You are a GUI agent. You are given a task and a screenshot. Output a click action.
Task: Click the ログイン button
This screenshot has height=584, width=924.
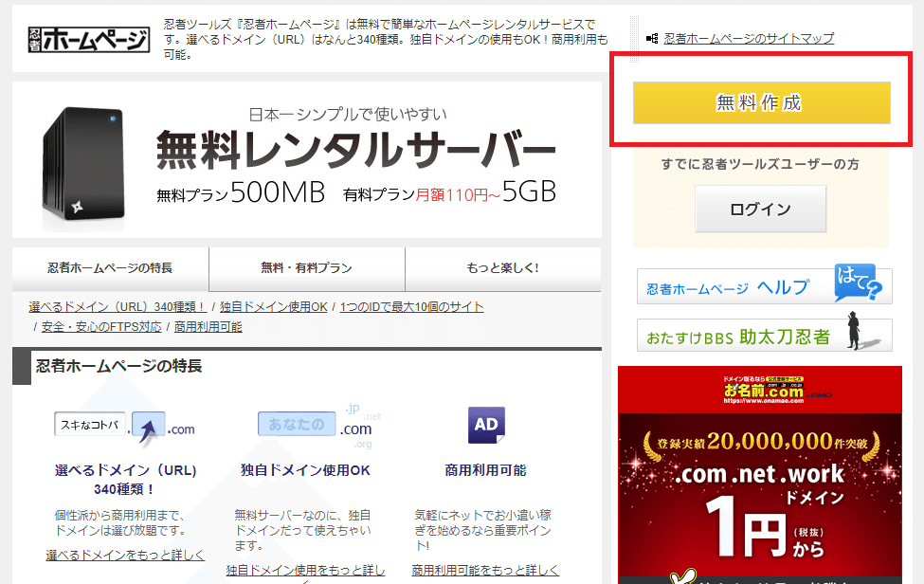[x=760, y=210]
